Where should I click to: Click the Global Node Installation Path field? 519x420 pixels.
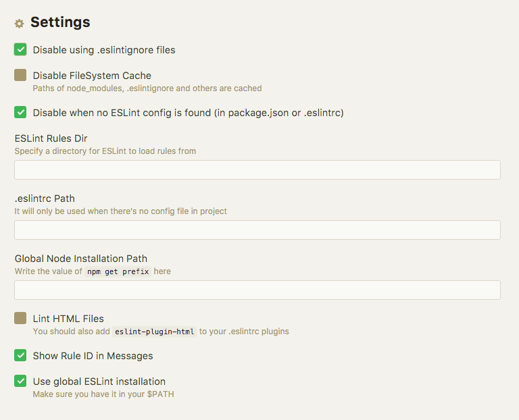257,290
